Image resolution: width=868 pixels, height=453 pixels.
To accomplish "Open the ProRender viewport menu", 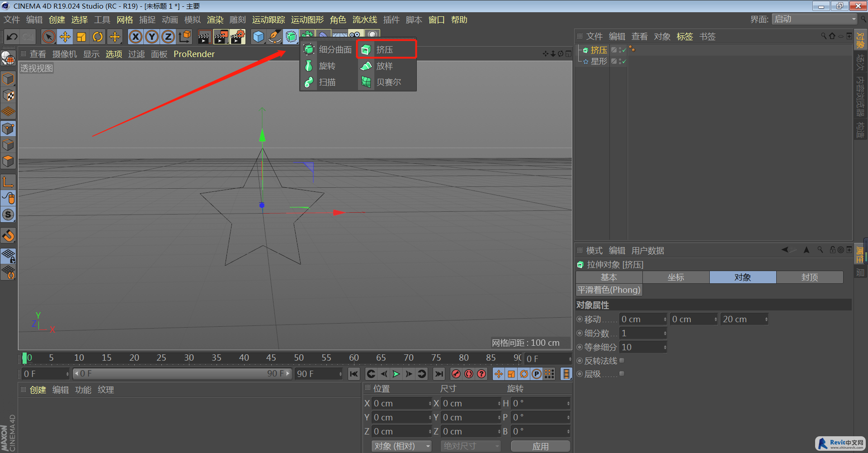I will pos(194,54).
